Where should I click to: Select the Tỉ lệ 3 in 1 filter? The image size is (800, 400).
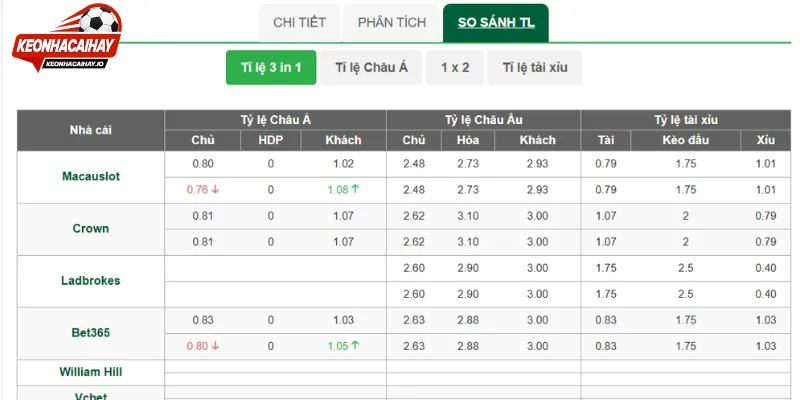tap(271, 67)
